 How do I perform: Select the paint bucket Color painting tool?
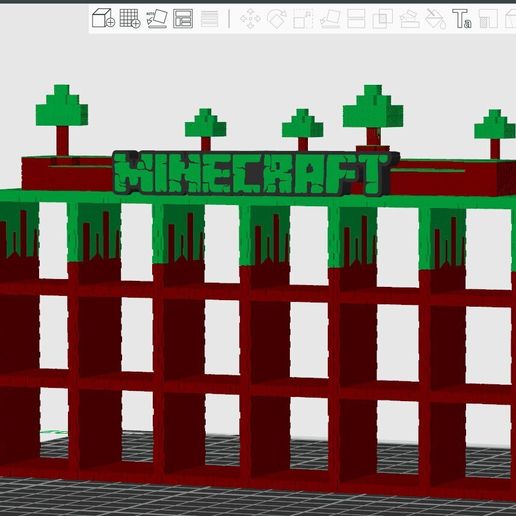(x=436, y=19)
